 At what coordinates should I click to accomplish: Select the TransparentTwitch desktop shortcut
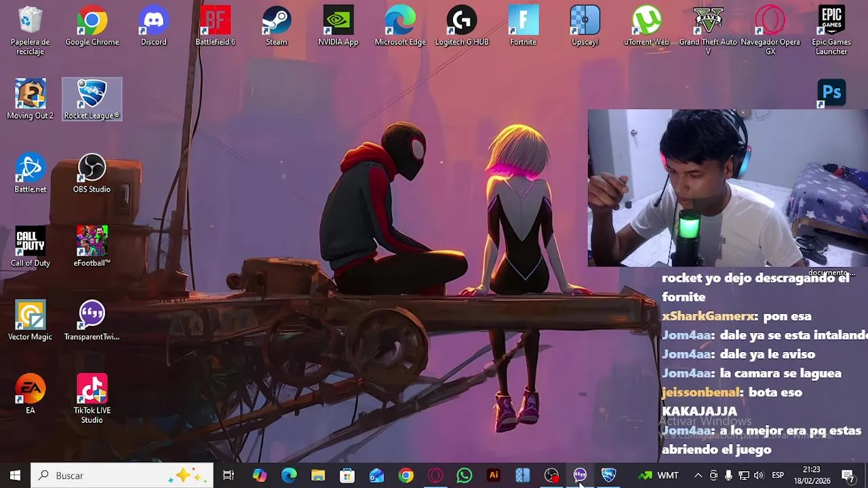(x=92, y=321)
